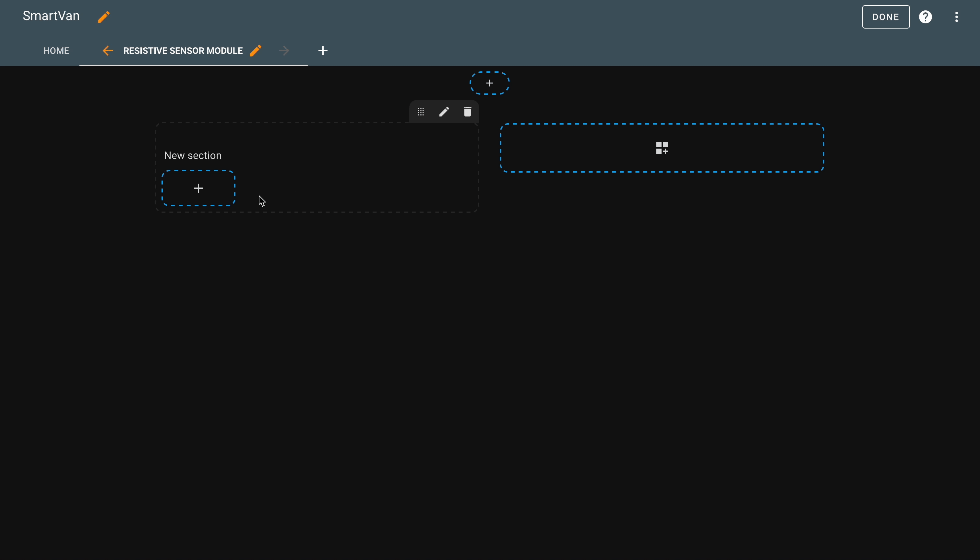Create a new section via dashed box
Image resolution: width=980 pixels, height=560 pixels.
[x=662, y=148]
